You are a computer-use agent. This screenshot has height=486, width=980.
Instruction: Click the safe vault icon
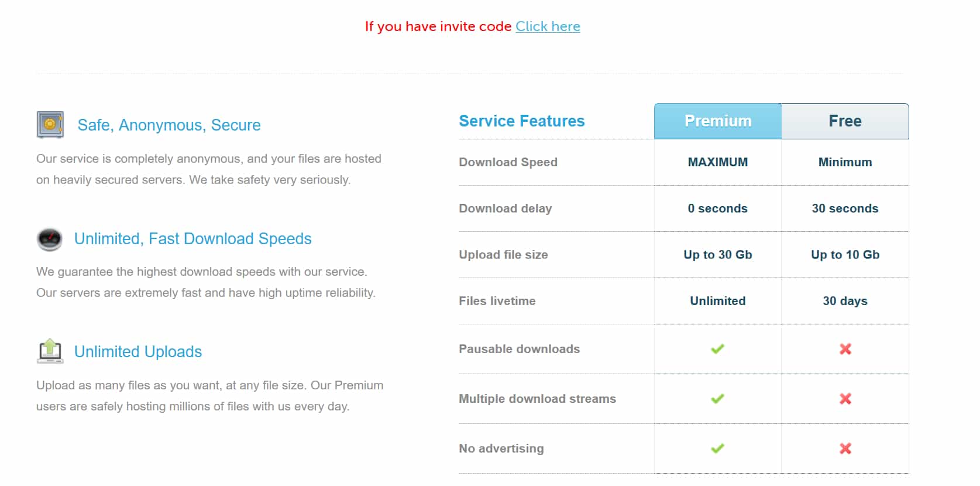click(50, 125)
